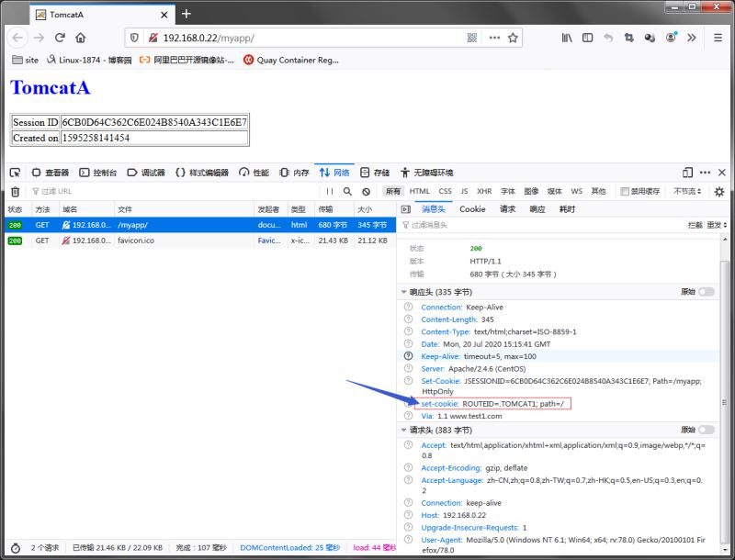Click the network settings gear icon

[719, 192]
